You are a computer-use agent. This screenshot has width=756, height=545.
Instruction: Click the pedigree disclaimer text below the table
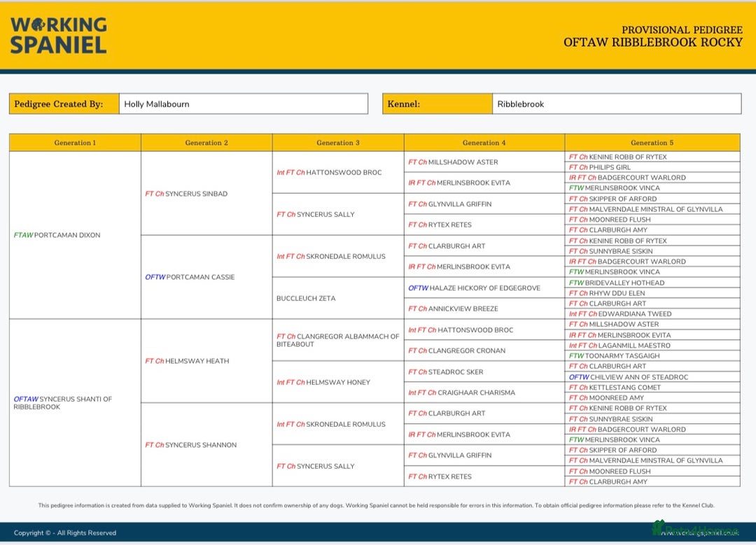(376, 506)
